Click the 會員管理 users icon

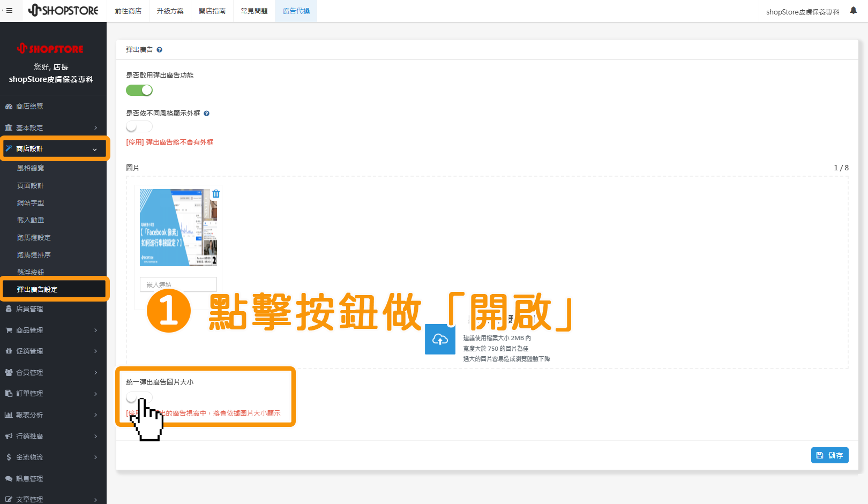9,373
